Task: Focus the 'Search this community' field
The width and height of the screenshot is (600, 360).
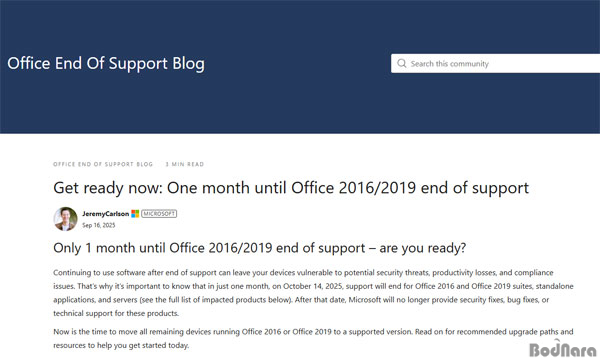Action: (496, 64)
